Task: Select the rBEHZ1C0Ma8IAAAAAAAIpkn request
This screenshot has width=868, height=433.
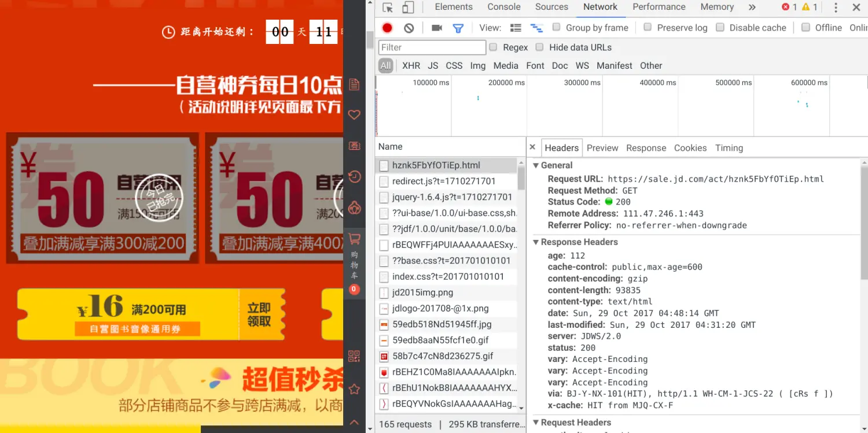Action: (x=446, y=372)
